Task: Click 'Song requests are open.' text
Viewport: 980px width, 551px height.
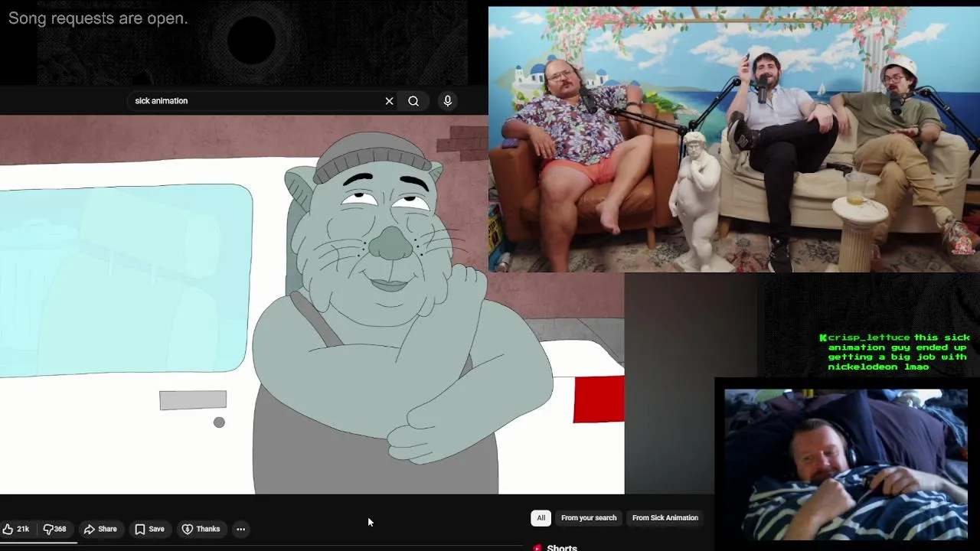Action: (98, 18)
